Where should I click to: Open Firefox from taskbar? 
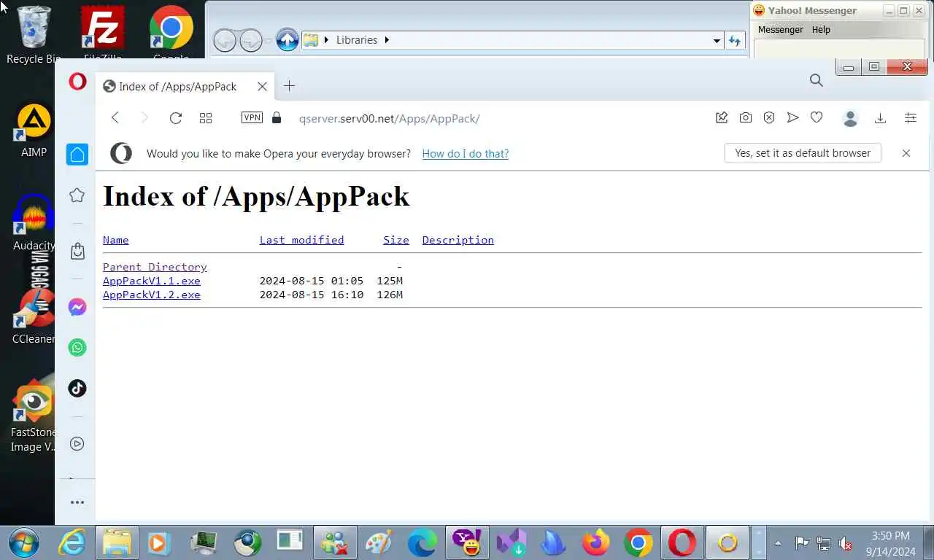[596, 542]
